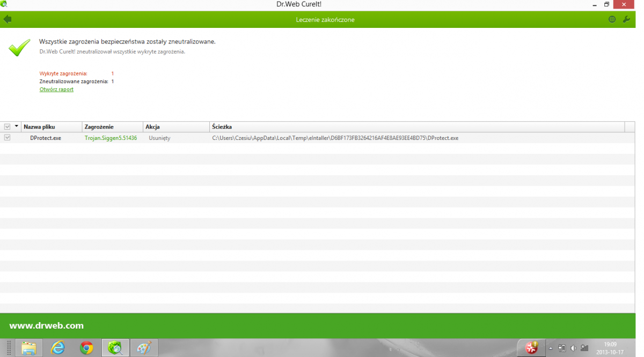Open the wrench settings icon
The width and height of the screenshot is (644, 357).
tap(626, 19)
